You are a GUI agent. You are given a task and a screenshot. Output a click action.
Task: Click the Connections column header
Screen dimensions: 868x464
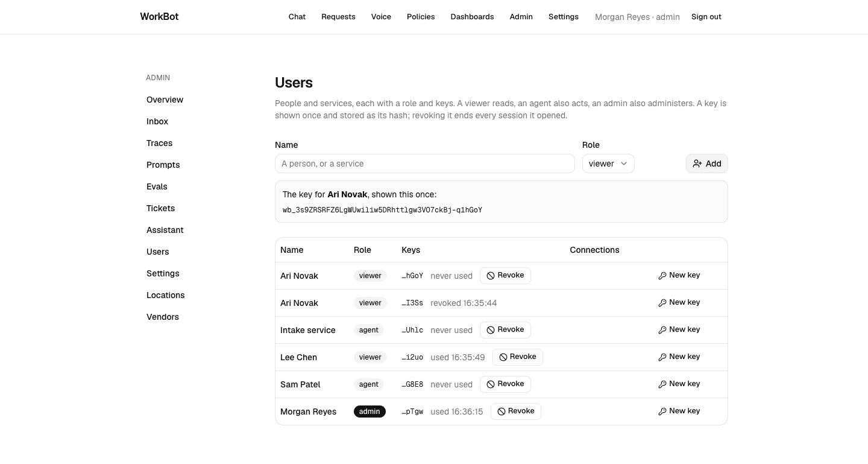click(x=594, y=250)
